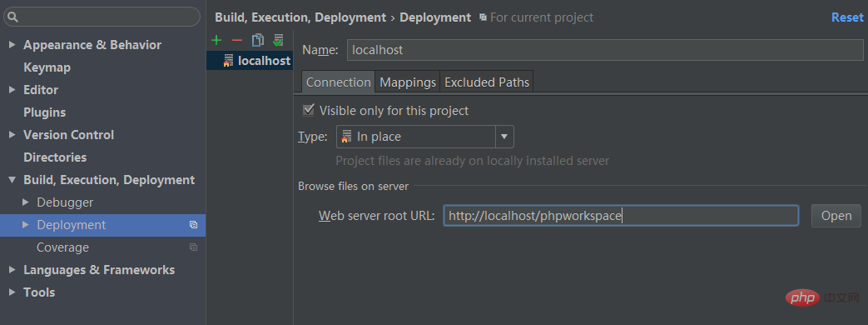Select the In place type combo box
868x325 pixels.
coord(425,137)
